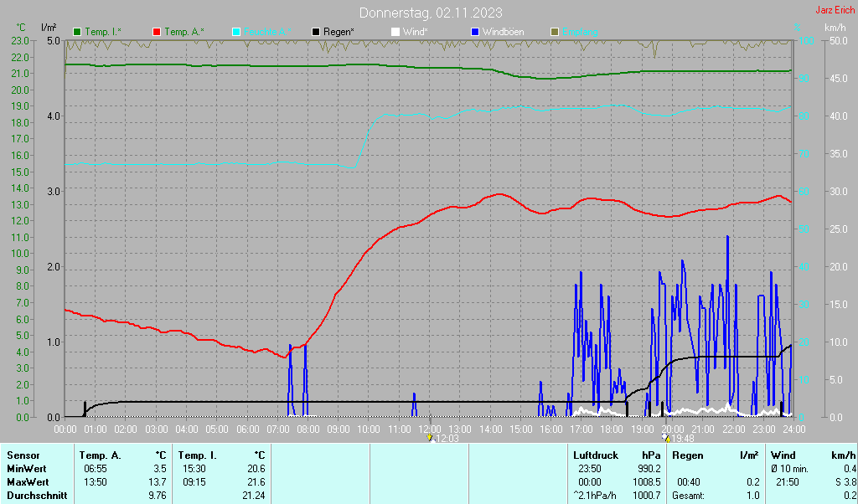Click the Temp. I. minimum value '20.6'
This screenshot has height=504, width=858.
256,469
